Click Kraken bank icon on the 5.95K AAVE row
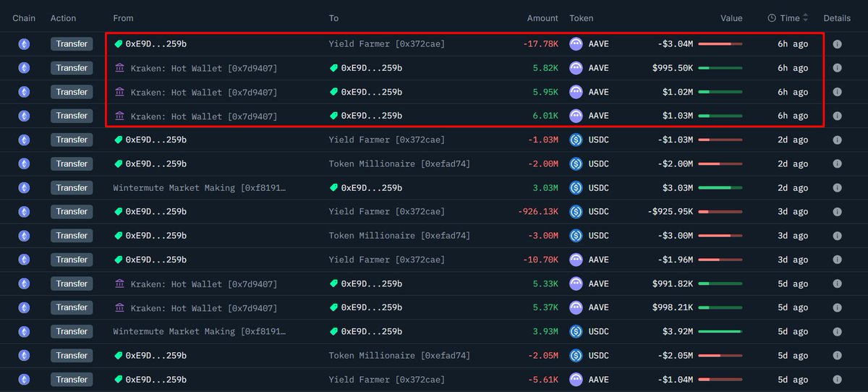The width and height of the screenshot is (868, 392). coord(119,92)
